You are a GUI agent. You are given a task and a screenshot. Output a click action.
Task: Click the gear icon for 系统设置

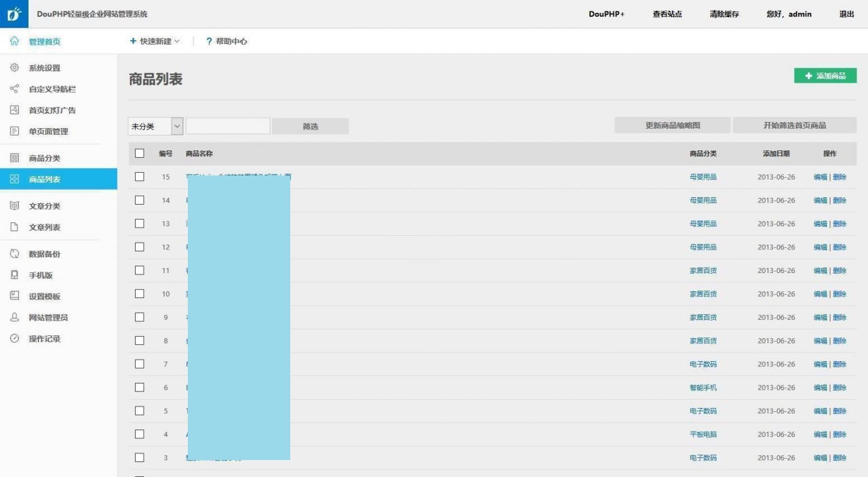coord(14,68)
